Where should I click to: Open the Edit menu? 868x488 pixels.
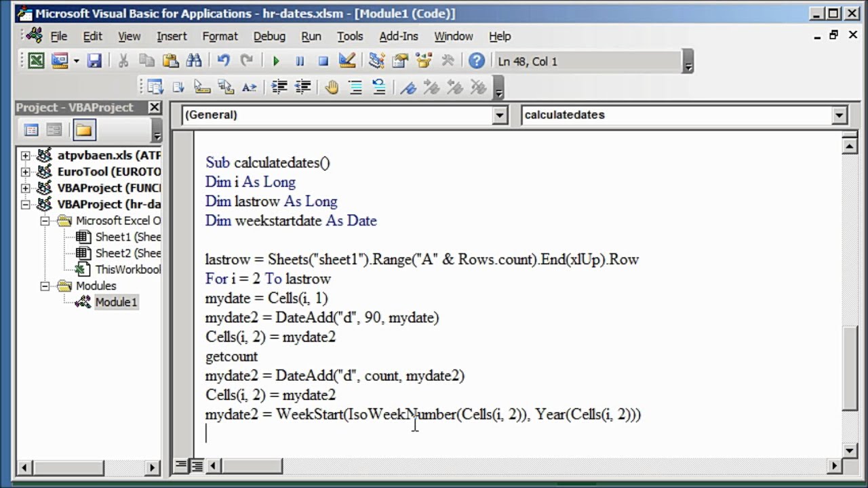(92, 37)
